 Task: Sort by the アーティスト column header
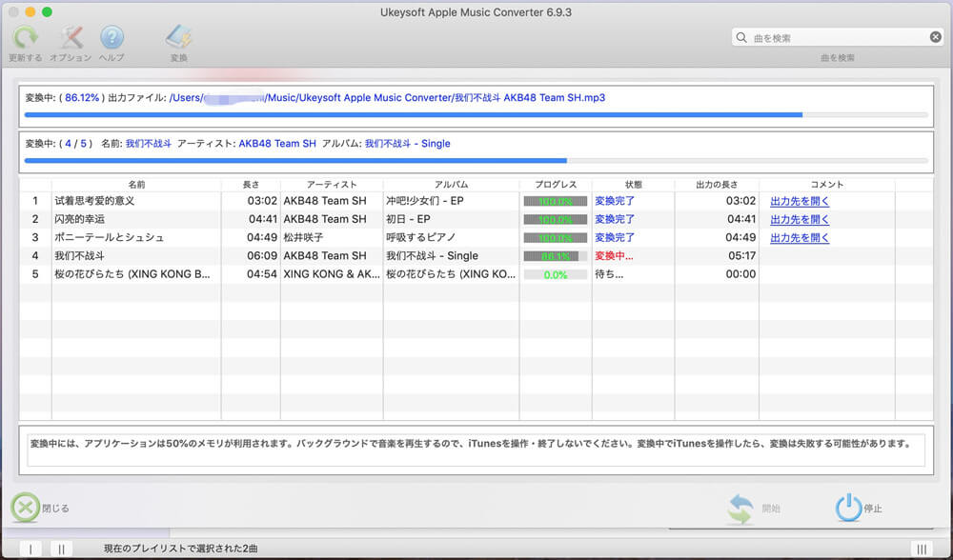click(x=332, y=184)
